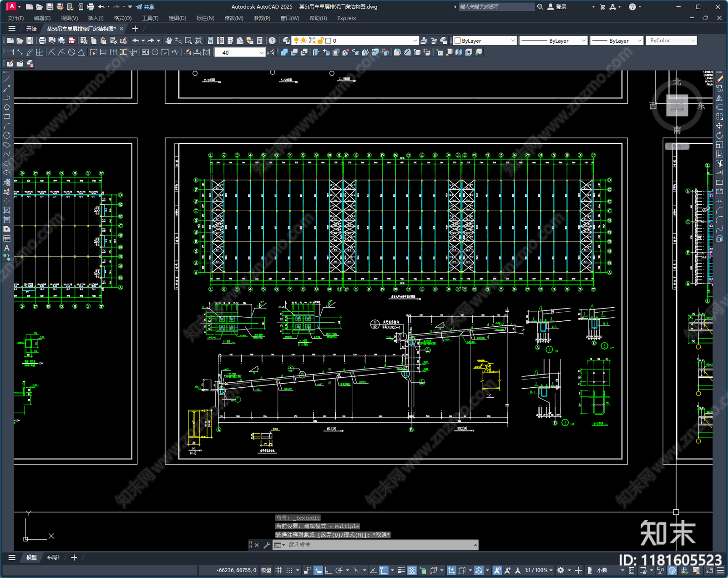728x578 pixels.
Task: Open the annotation scale 1:1 dropdown
Action: pyautogui.click(x=539, y=570)
